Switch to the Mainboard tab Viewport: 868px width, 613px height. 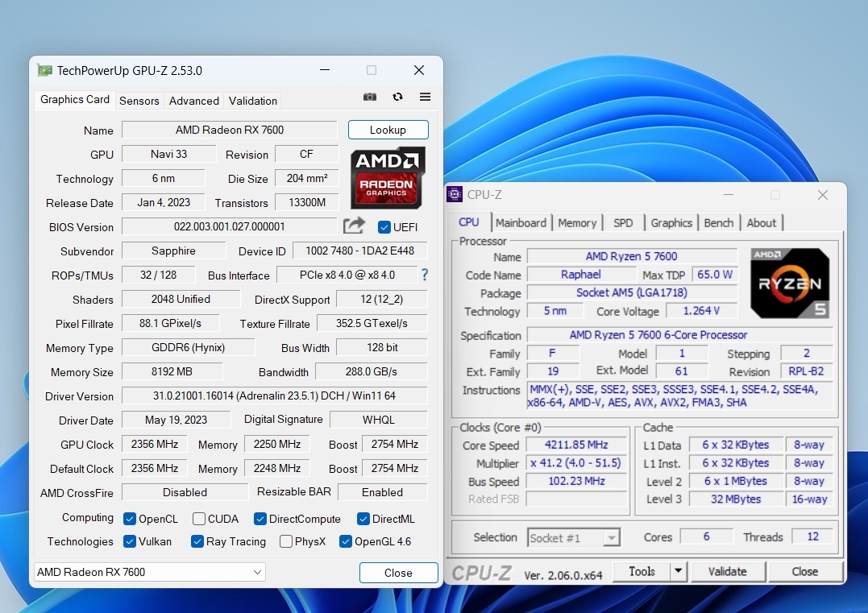(521, 223)
